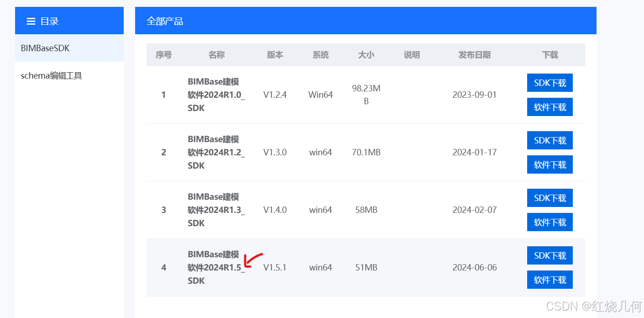Click size cell 51MB

[x=366, y=268]
